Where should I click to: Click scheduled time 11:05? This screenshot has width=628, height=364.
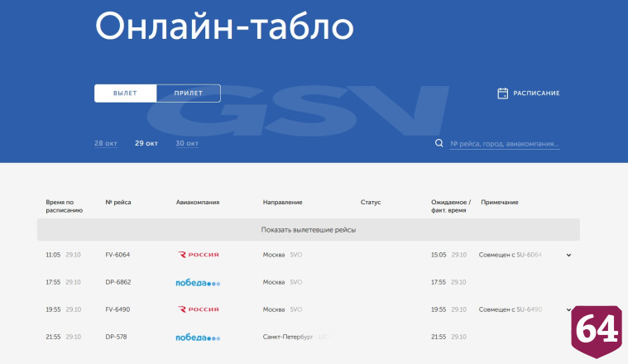53,255
